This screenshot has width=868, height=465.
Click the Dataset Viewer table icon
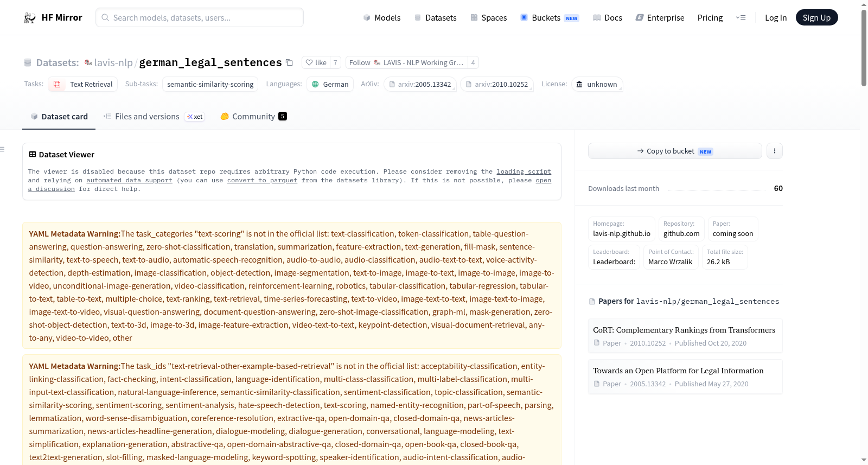[33, 155]
